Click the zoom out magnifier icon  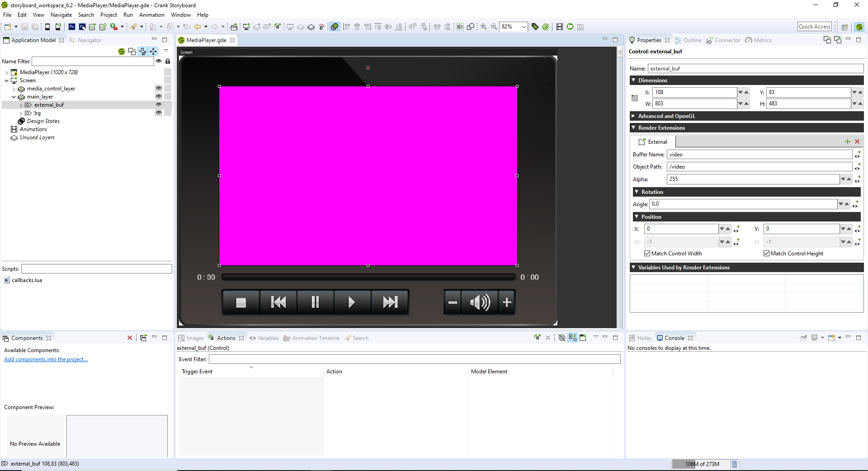tap(494, 27)
